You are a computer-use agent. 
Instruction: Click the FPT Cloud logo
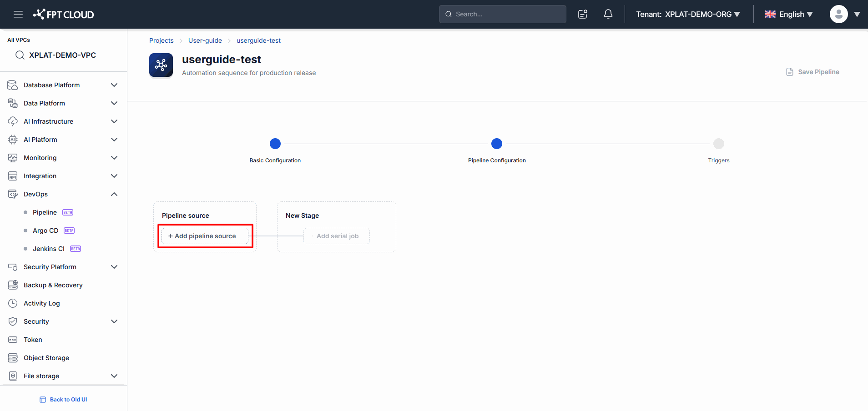coord(63,14)
